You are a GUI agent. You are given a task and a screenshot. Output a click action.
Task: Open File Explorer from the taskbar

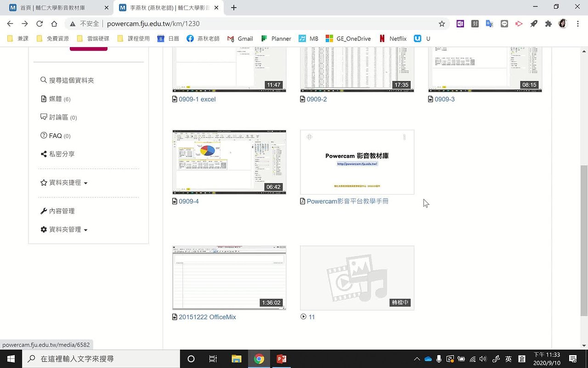point(236,359)
